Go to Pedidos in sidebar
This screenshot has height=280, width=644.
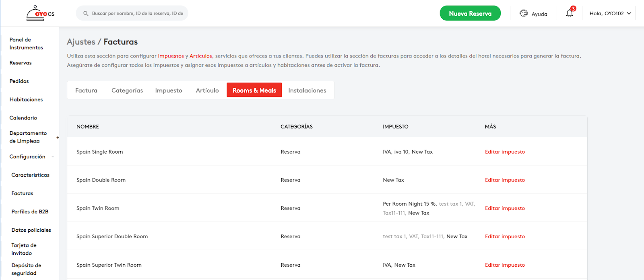(x=19, y=81)
